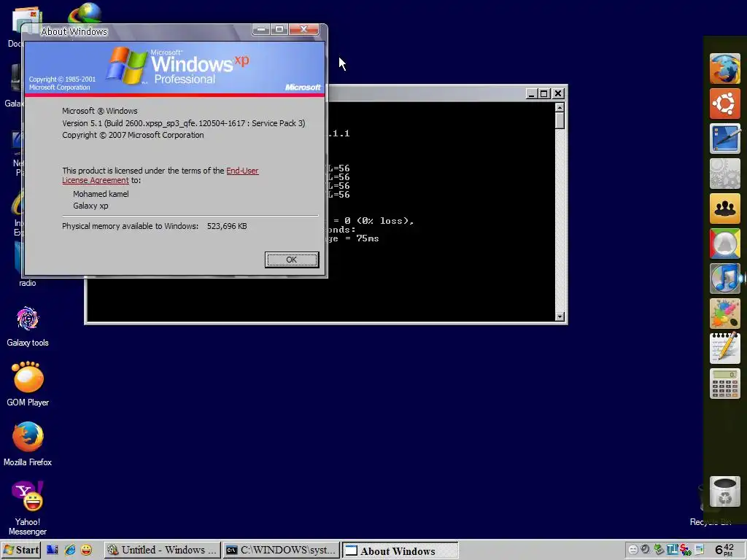This screenshot has width=747, height=560.
Task: Open the trash can icon in dock
Action: [724, 492]
